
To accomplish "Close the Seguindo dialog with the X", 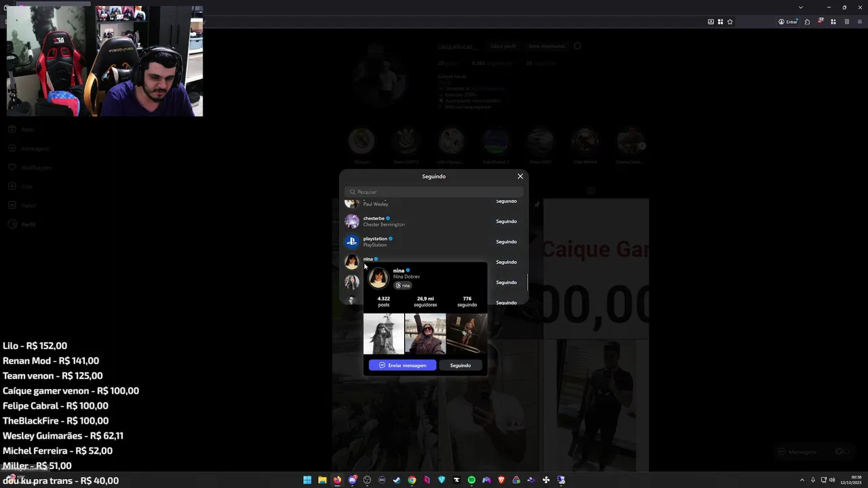I will [x=520, y=176].
